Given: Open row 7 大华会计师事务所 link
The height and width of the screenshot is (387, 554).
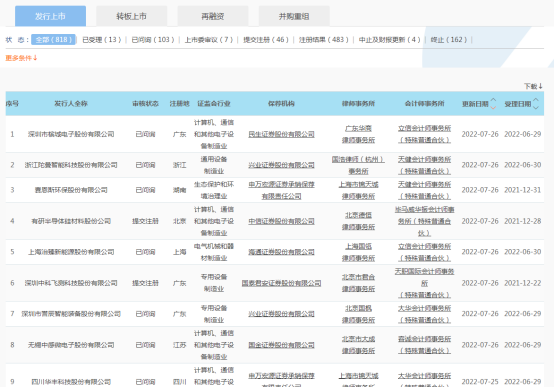Looking at the screenshot, I should pyautogui.click(x=424, y=314).
